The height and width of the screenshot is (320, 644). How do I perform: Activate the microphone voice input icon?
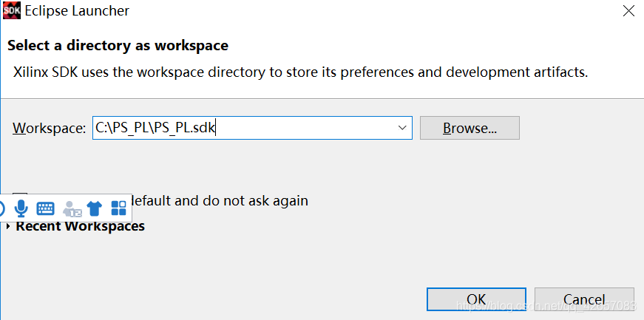21,208
